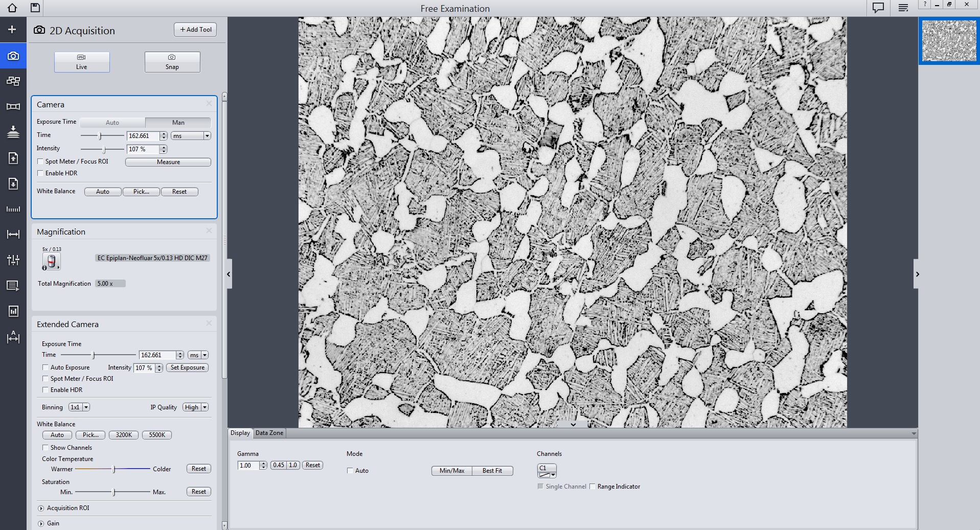Screen dimensions: 980x530
Task: Open the Tiles acquisition icon
Action: pyautogui.click(x=13, y=81)
